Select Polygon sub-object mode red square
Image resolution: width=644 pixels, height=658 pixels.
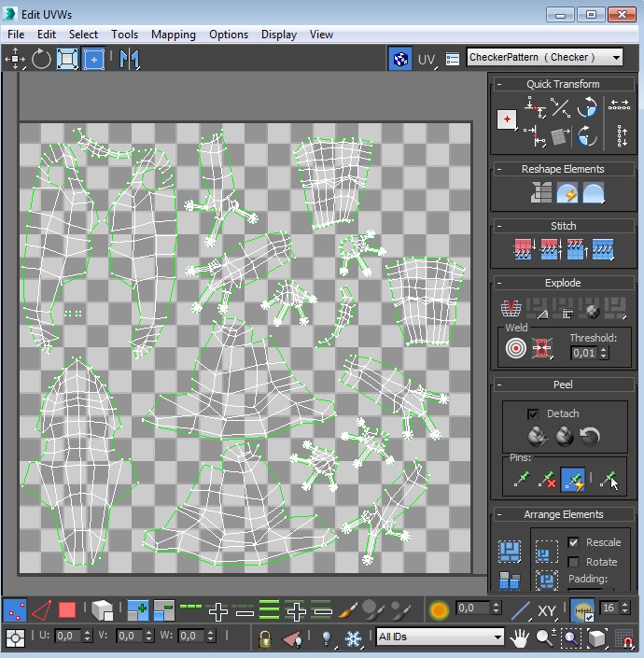click(x=67, y=611)
